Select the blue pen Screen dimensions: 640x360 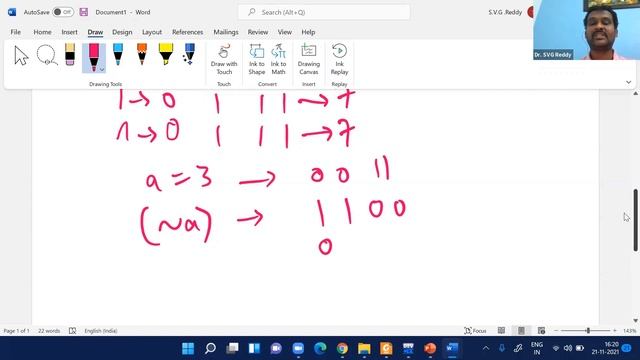coord(118,54)
